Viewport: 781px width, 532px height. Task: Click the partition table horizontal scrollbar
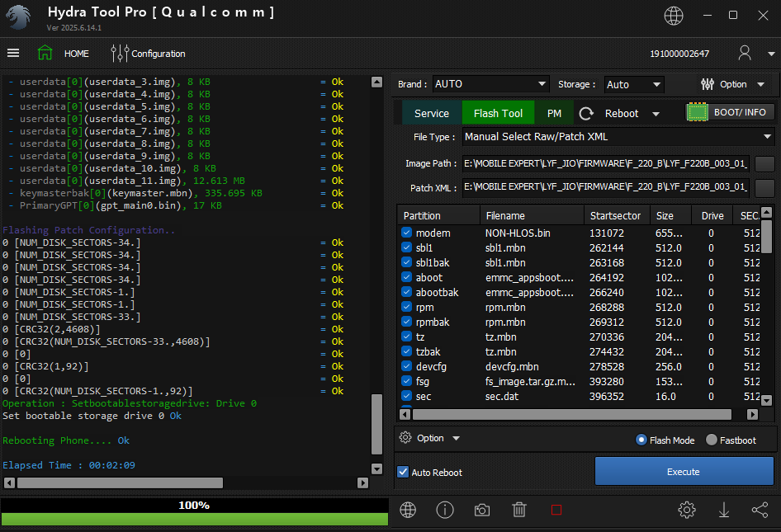click(x=572, y=414)
